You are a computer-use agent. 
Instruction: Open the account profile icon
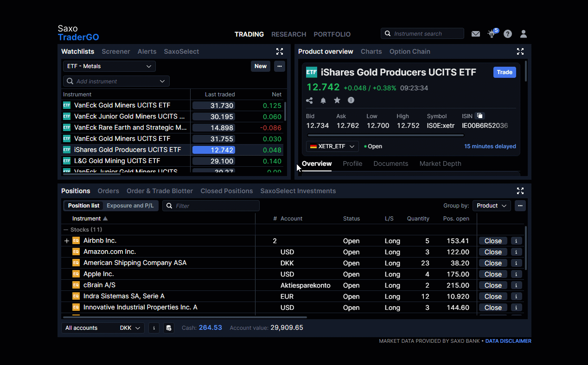click(523, 33)
